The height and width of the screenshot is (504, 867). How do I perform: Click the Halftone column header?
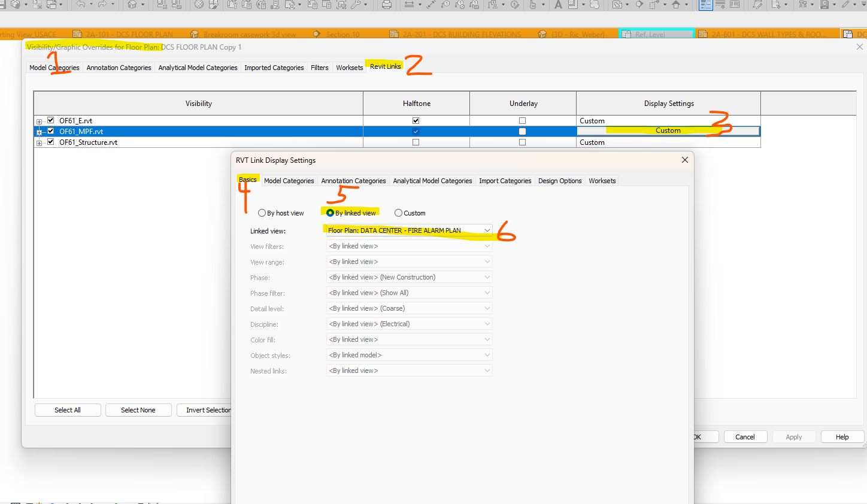[417, 104]
